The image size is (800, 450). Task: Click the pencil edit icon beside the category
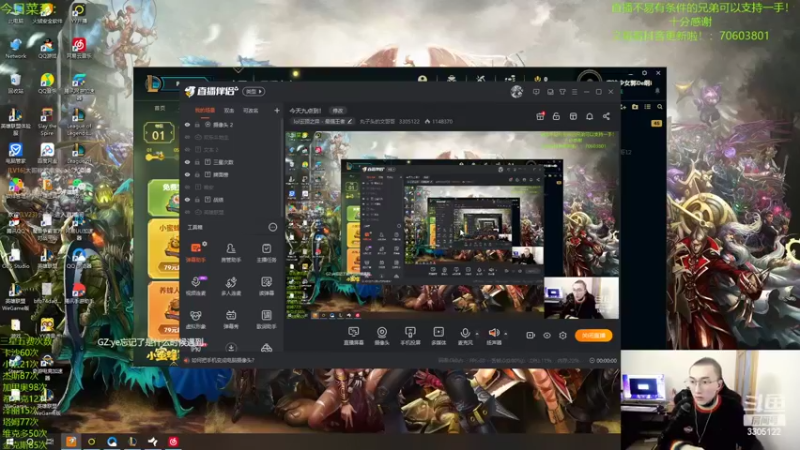coord(350,121)
